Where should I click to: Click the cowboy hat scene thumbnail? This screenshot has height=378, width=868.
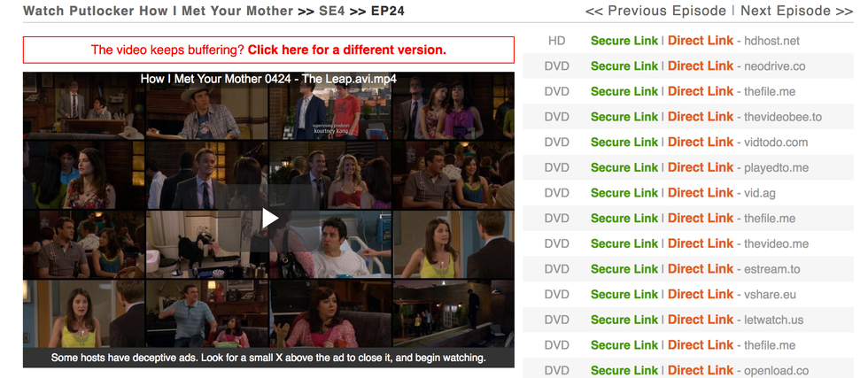pyautogui.click(x=207, y=105)
